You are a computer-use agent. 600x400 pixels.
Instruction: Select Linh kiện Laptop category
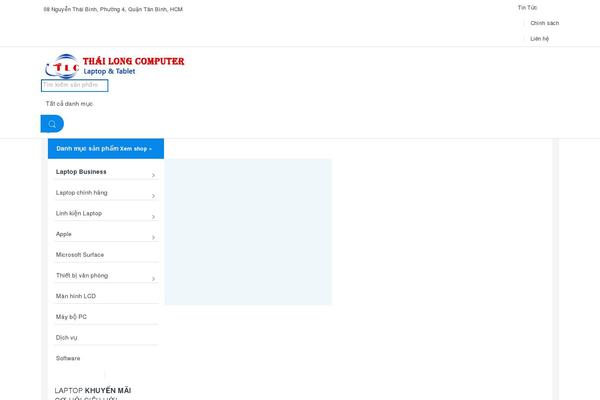(x=79, y=213)
